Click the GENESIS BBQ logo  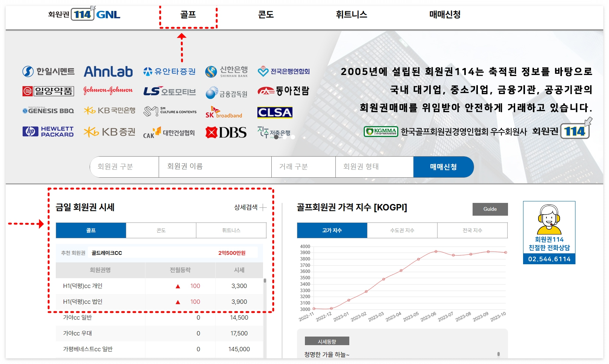pyautogui.click(x=48, y=111)
